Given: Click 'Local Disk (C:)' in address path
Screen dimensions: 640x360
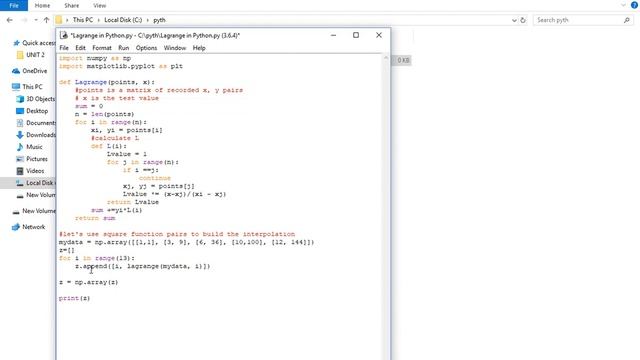Looking at the screenshot, I should [x=123, y=20].
